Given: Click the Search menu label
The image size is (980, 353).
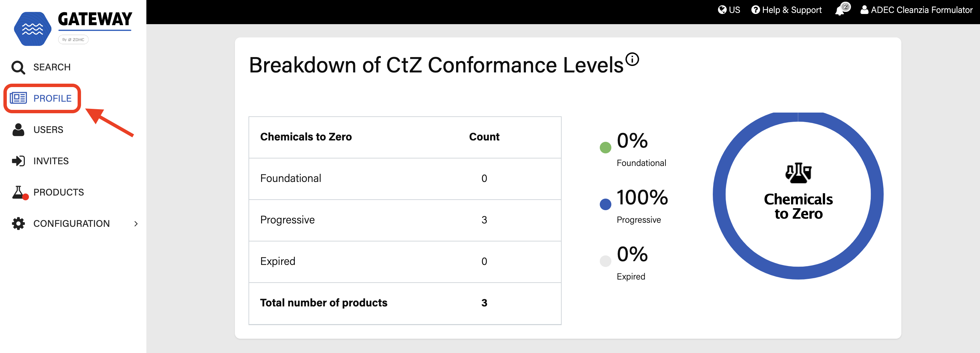Looking at the screenshot, I should [52, 67].
